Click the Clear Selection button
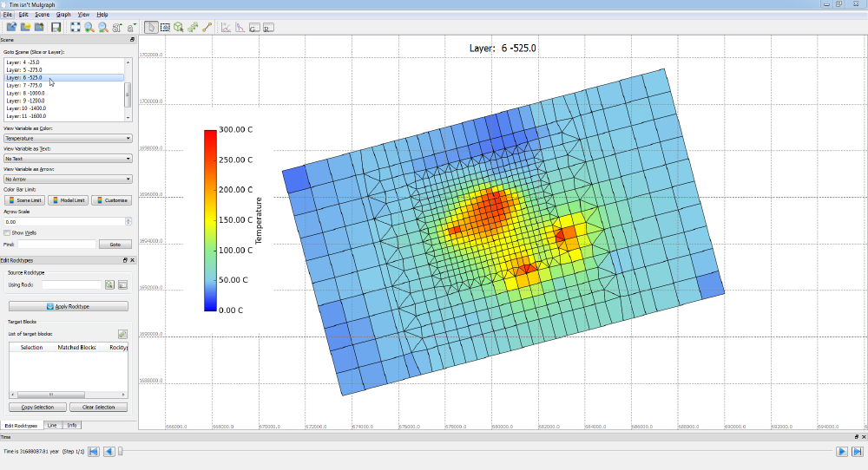Viewport: 868px width, 470px height. tap(98, 407)
